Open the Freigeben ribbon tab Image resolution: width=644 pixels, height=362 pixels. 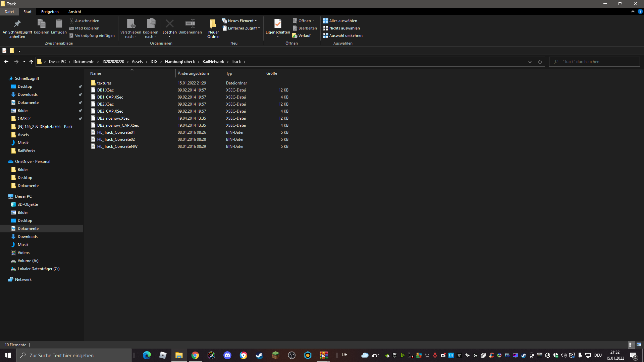click(x=50, y=12)
